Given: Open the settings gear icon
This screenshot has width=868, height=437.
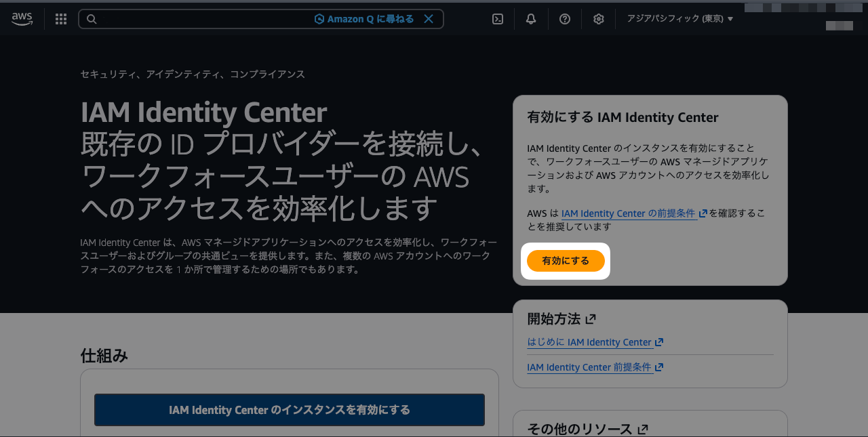Looking at the screenshot, I should (x=599, y=19).
